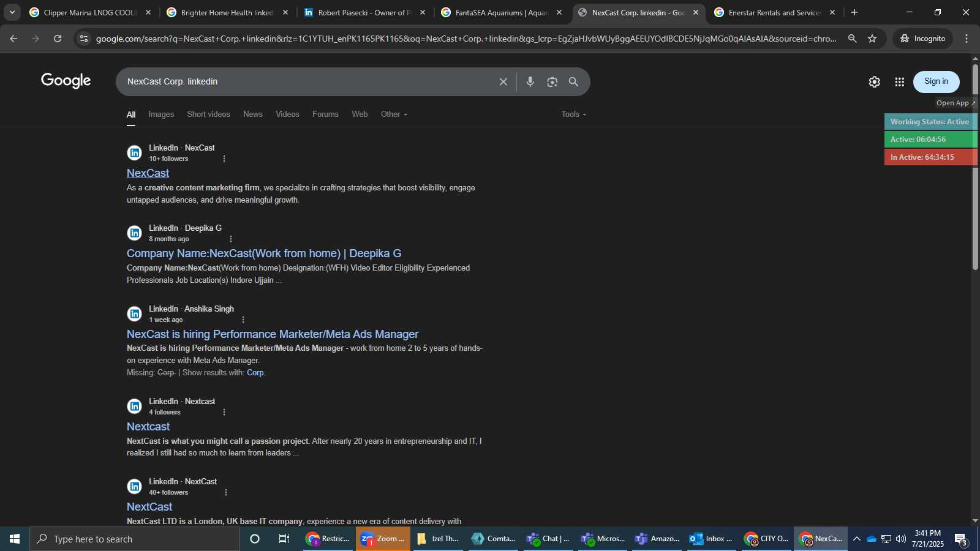
Task: Open search by image camera icon
Action: pyautogui.click(x=552, y=81)
